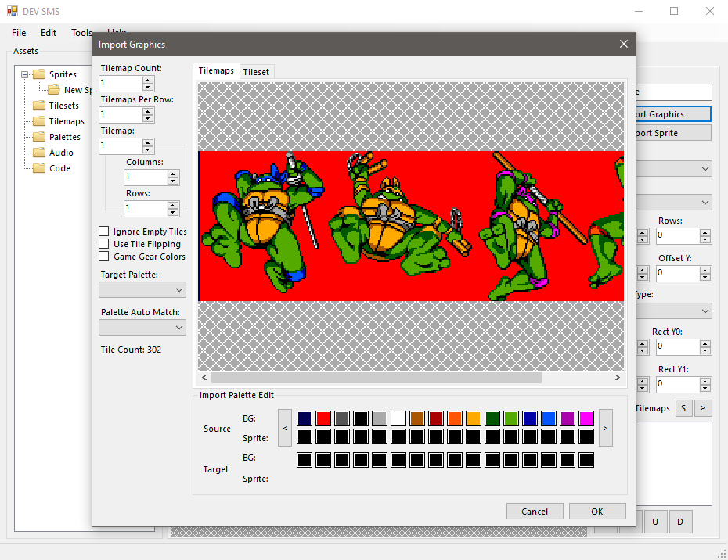The height and width of the screenshot is (560, 728).
Task: Click the Palettes folder icon
Action: pos(39,137)
